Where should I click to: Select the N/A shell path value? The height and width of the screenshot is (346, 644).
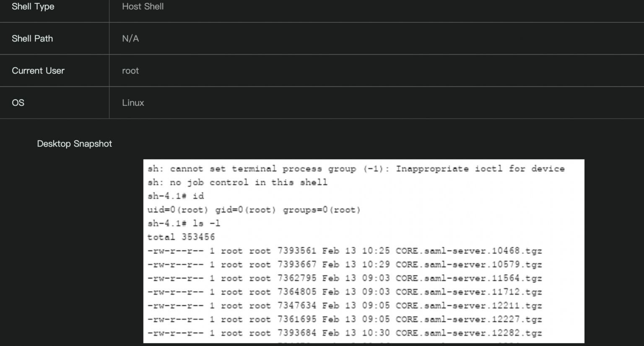[x=130, y=39]
